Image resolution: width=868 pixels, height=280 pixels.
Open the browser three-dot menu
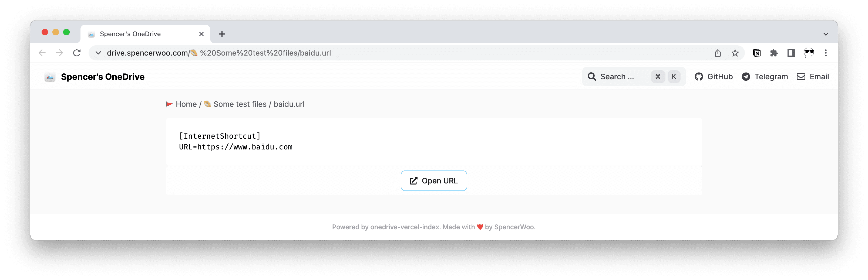click(826, 53)
